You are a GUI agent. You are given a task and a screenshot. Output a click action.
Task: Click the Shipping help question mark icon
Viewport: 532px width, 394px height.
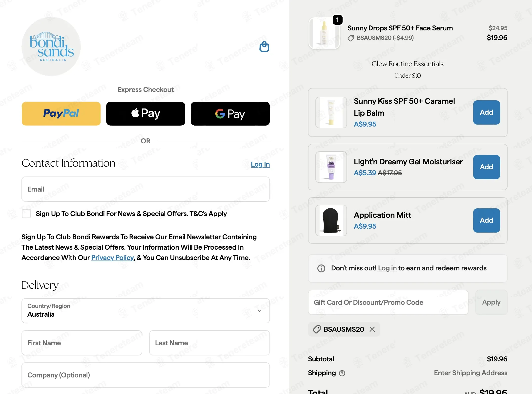pos(342,373)
